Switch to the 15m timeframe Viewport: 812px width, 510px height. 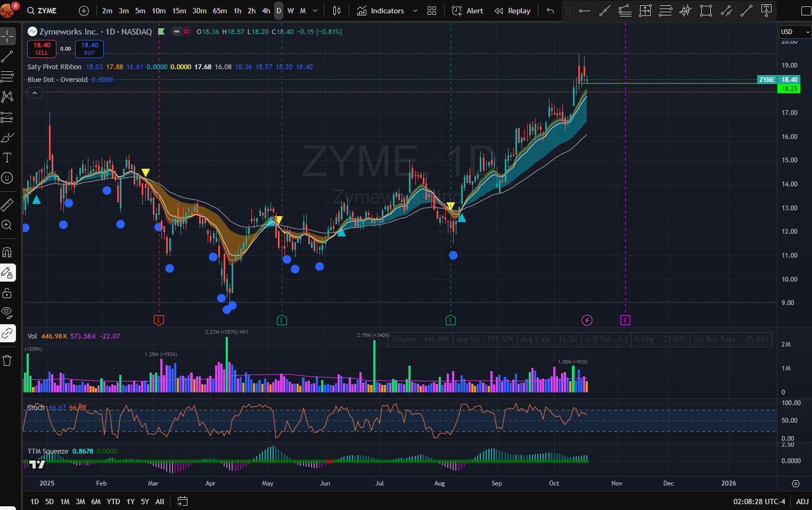(x=179, y=11)
